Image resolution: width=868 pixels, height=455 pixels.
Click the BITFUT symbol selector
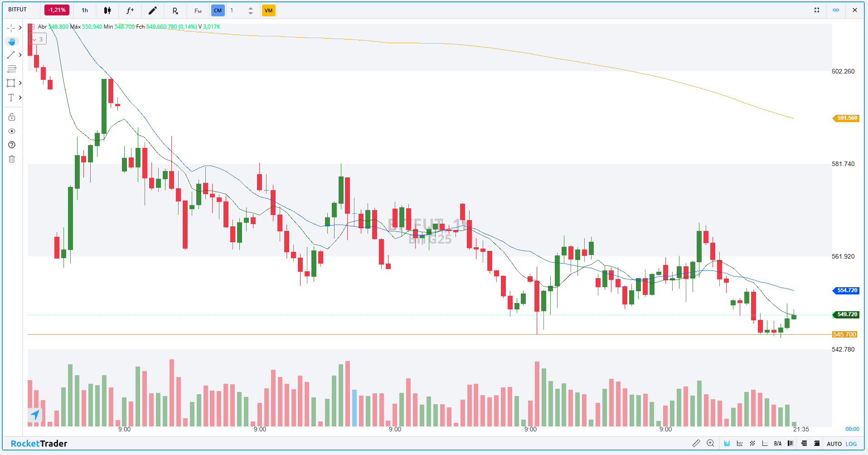point(18,10)
